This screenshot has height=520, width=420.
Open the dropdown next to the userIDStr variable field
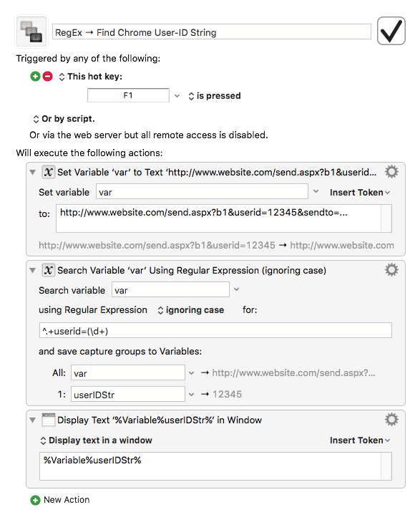(x=192, y=395)
